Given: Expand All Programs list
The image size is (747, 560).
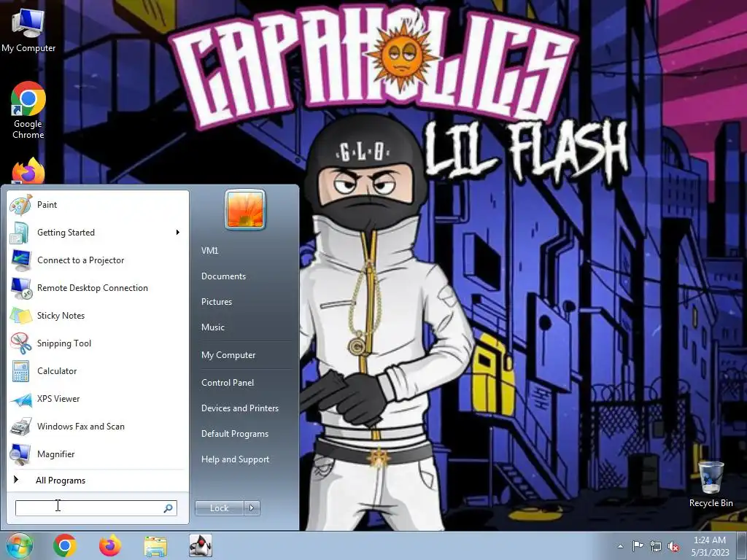Looking at the screenshot, I should tap(98, 480).
